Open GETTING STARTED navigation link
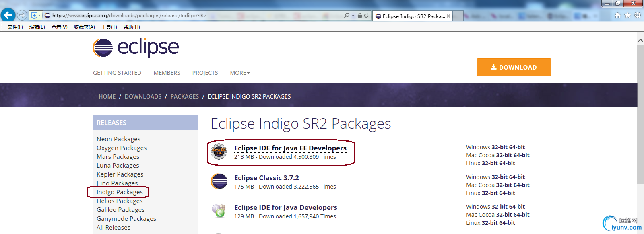 [117, 73]
